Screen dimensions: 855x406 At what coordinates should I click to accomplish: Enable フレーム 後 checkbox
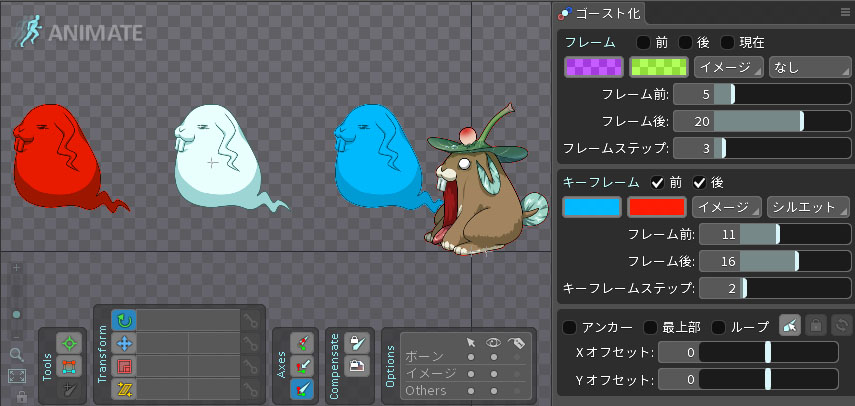685,42
